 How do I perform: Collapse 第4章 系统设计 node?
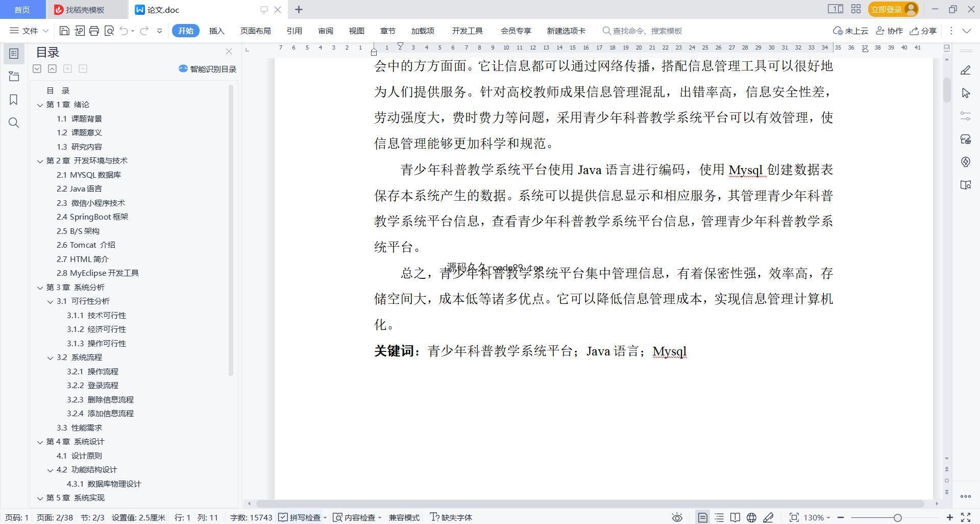(x=40, y=442)
